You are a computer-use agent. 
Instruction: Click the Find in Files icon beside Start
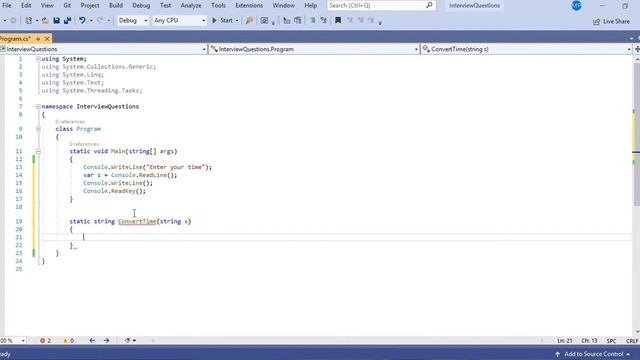(x=249, y=20)
